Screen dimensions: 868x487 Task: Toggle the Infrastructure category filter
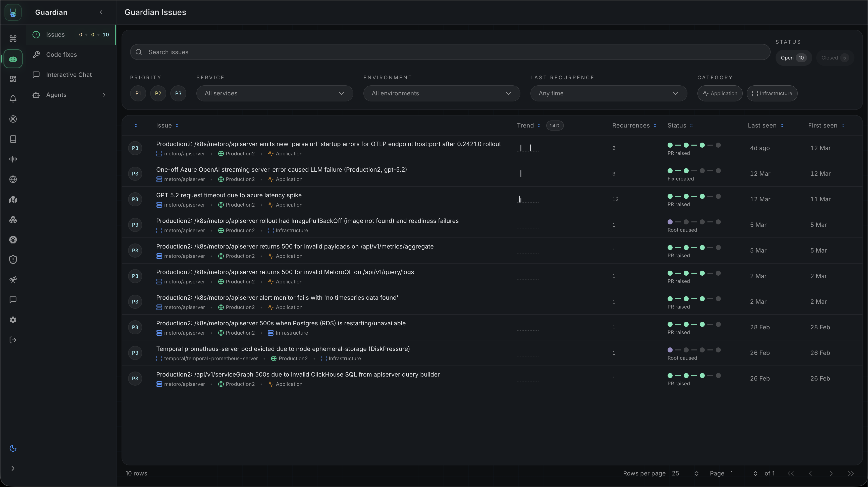tap(772, 93)
